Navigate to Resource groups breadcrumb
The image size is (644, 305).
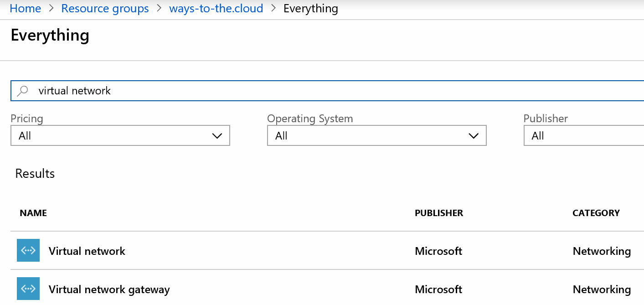click(x=105, y=9)
